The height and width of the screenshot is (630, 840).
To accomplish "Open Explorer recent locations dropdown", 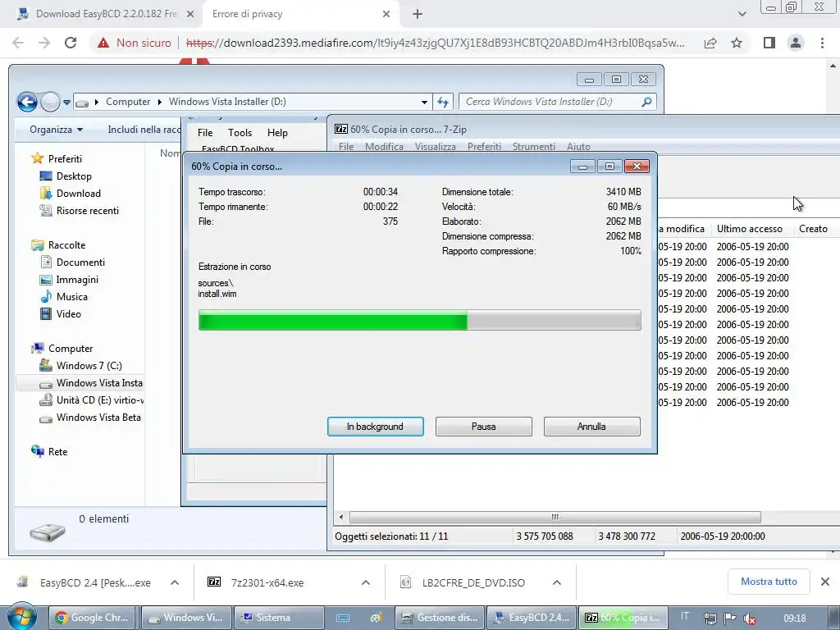I will click(66, 102).
